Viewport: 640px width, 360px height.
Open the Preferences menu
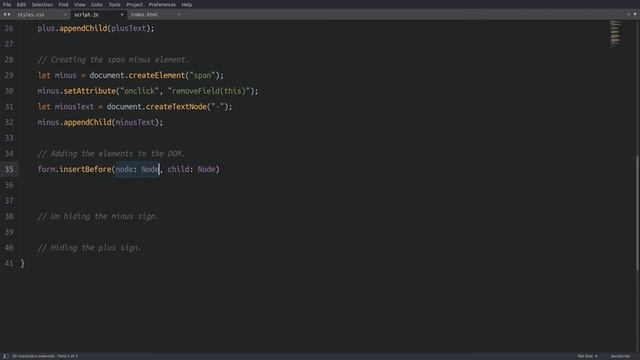[x=162, y=4]
